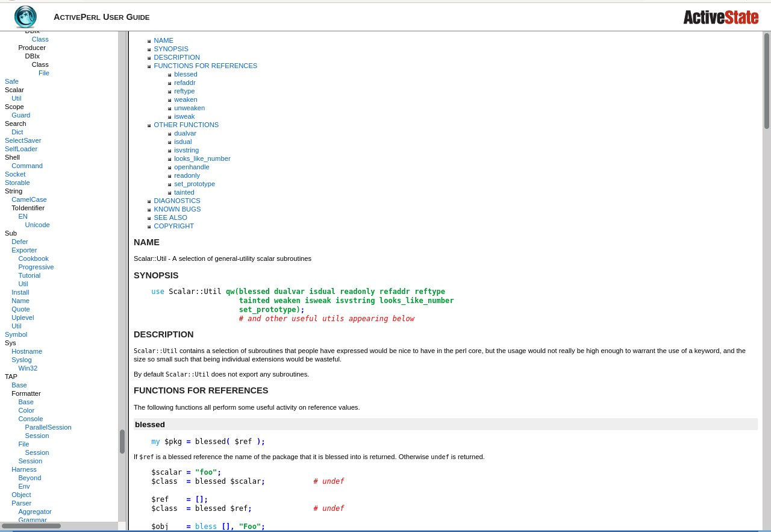Open the reftype function link
This screenshot has width=771, height=532.
[184, 91]
